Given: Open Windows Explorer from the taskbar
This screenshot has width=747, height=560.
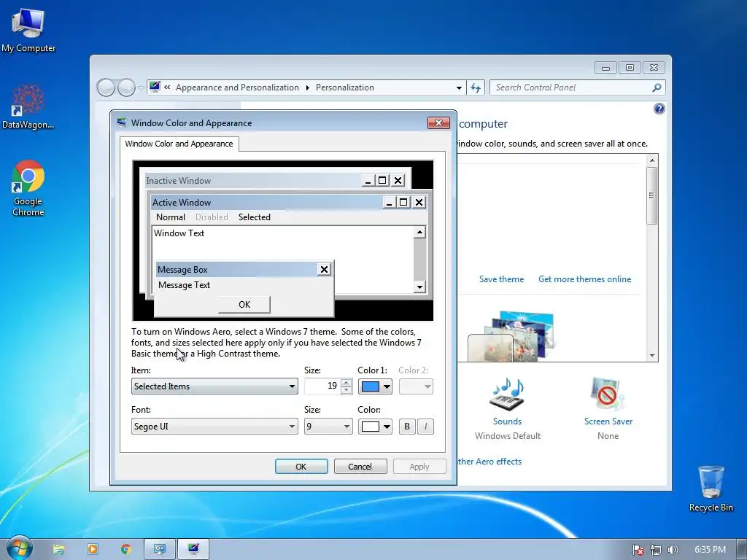Looking at the screenshot, I should [x=58, y=550].
